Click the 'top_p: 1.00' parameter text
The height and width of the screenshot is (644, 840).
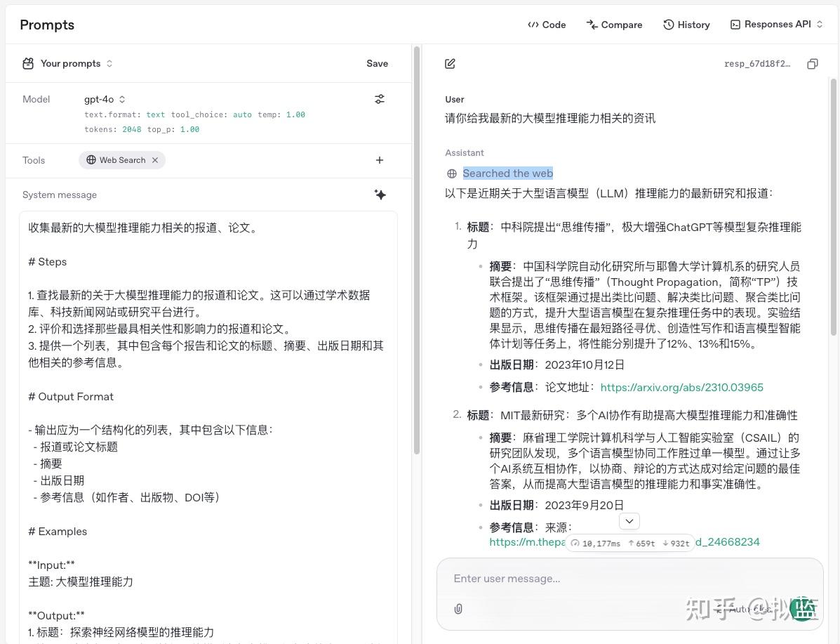point(173,129)
